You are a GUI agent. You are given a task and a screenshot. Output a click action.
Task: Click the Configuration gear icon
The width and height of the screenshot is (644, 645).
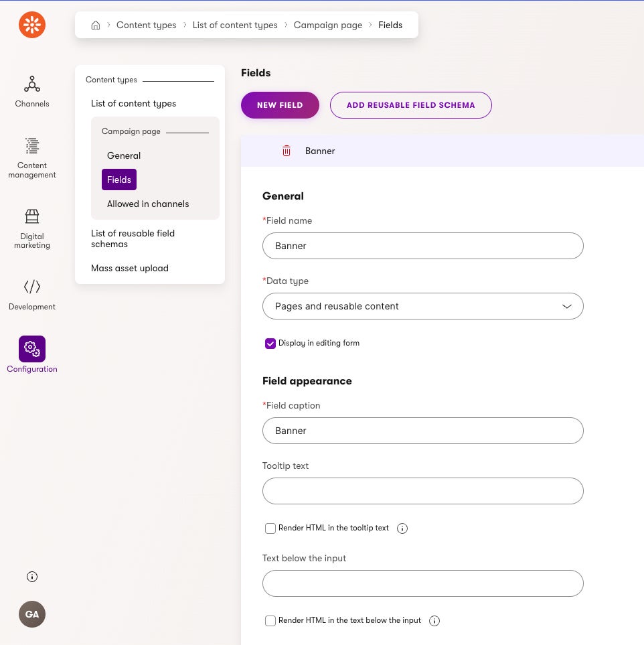pos(32,349)
